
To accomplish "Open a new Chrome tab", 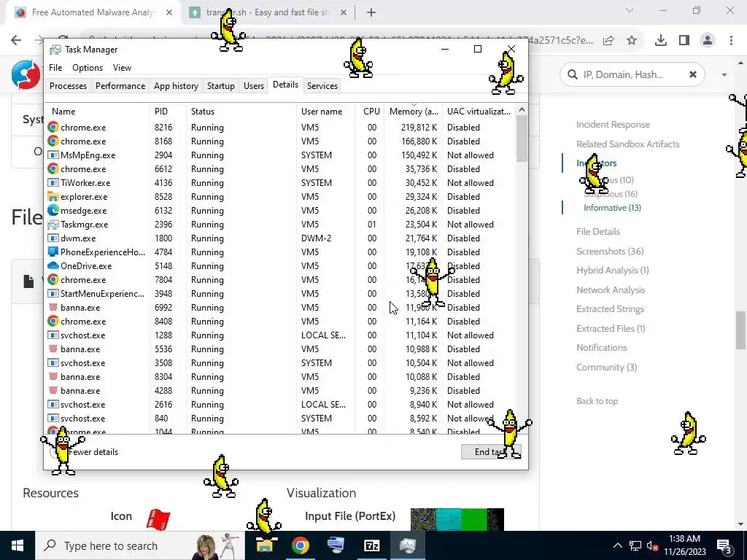I will click(x=371, y=12).
